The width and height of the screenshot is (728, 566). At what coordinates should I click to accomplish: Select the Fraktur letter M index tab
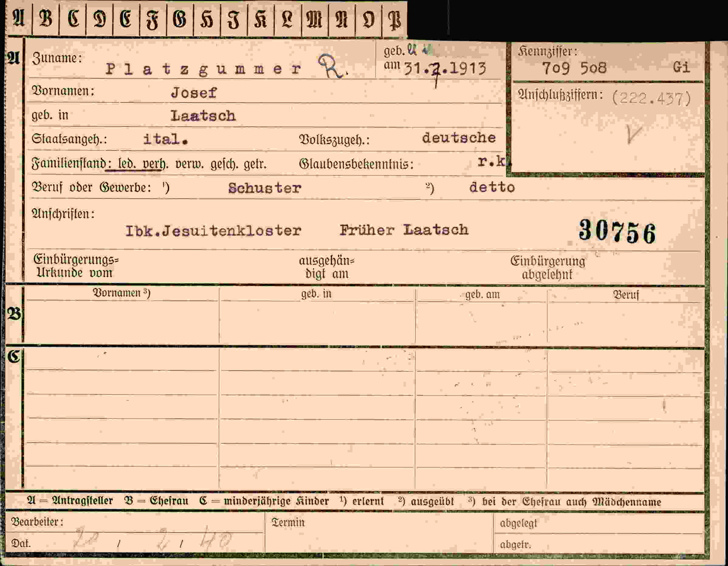(315, 19)
